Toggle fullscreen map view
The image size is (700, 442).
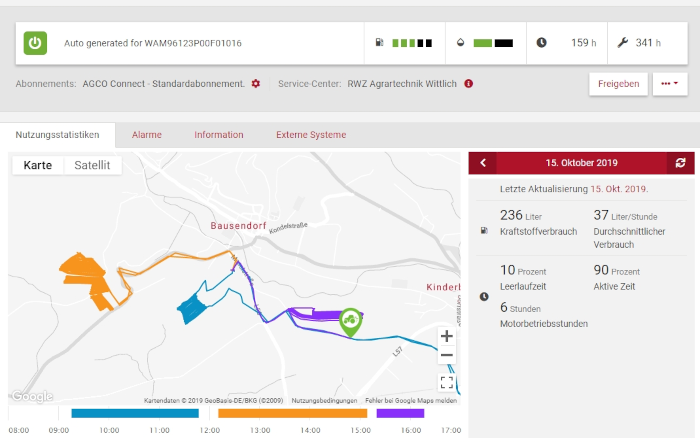(x=447, y=382)
